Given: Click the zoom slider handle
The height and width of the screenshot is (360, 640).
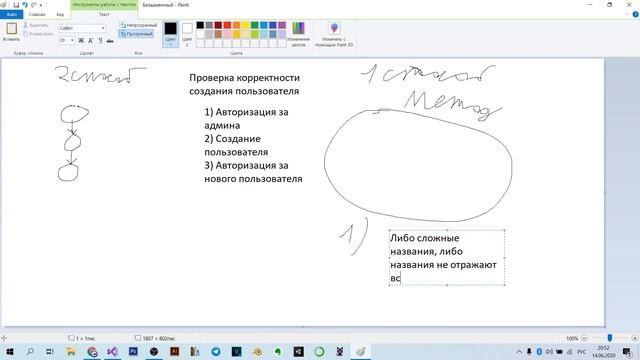Looking at the screenshot, I should 609,338.
